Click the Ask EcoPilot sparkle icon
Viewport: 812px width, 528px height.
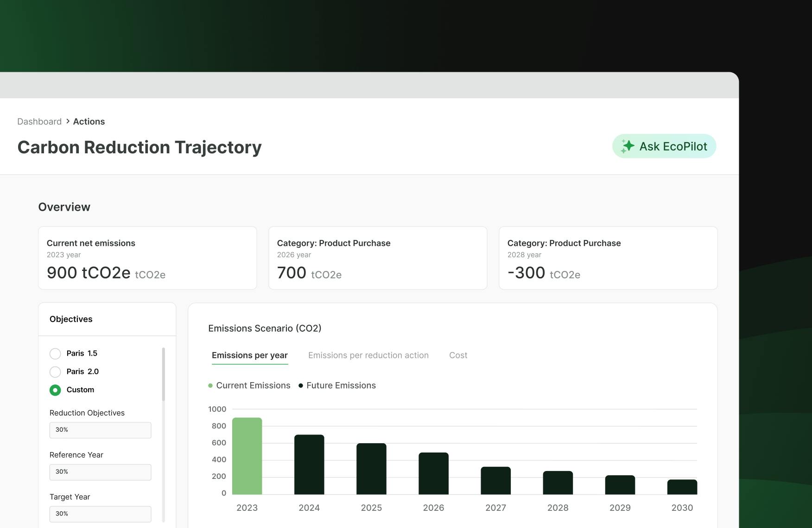(628, 146)
